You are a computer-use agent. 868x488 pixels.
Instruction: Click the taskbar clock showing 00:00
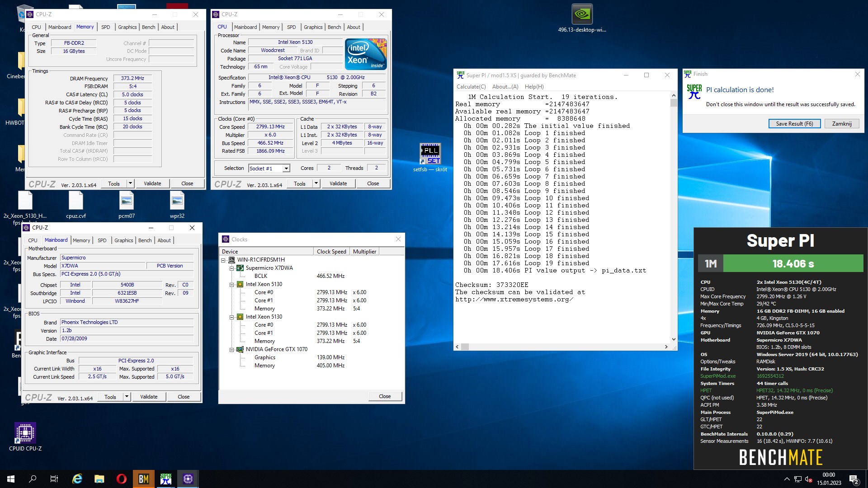click(829, 479)
